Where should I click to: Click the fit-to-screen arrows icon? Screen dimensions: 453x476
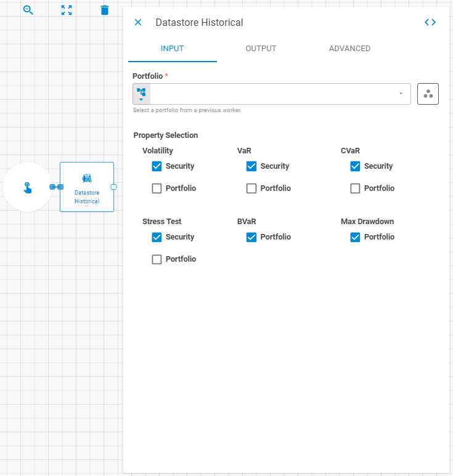[67, 10]
